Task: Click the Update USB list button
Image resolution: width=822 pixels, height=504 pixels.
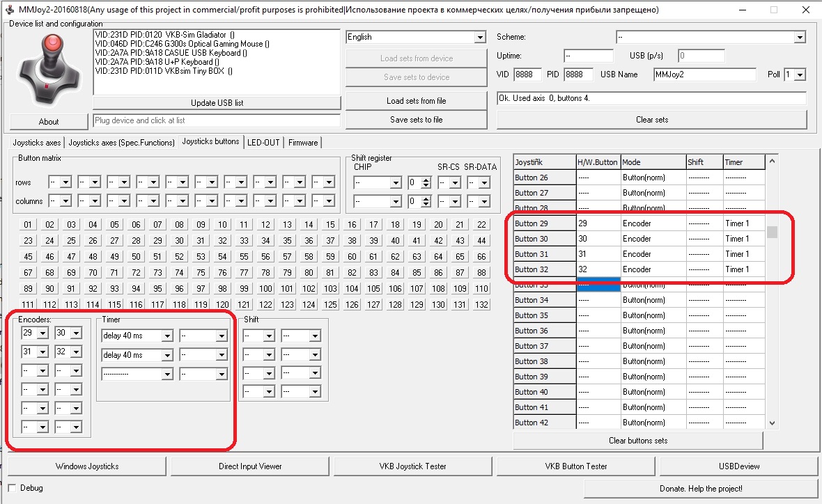Action: coord(217,103)
